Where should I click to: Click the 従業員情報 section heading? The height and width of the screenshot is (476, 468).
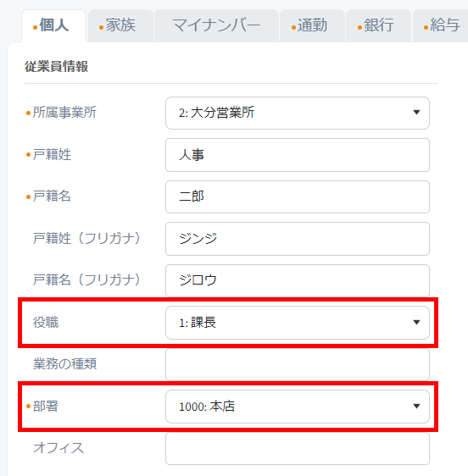click(56, 66)
